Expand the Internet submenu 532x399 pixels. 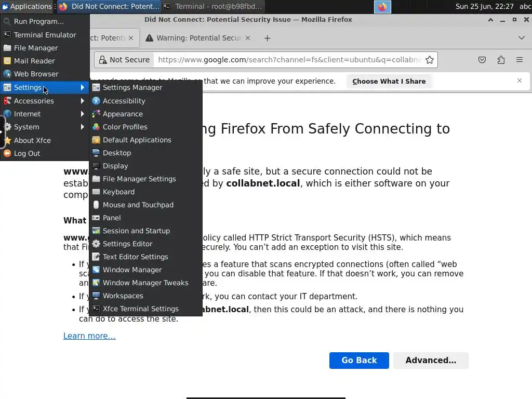tap(45, 114)
